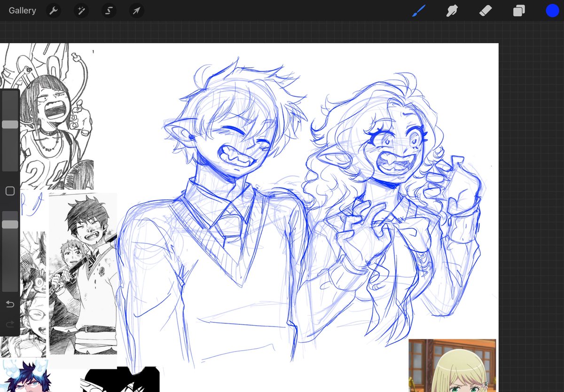Select the Selection tool (S icon)

(109, 10)
